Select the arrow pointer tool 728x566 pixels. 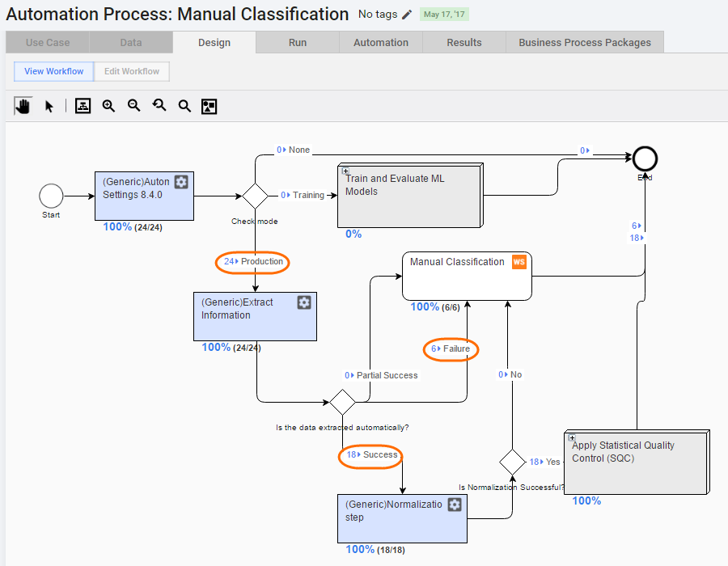[x=49, y=106]
